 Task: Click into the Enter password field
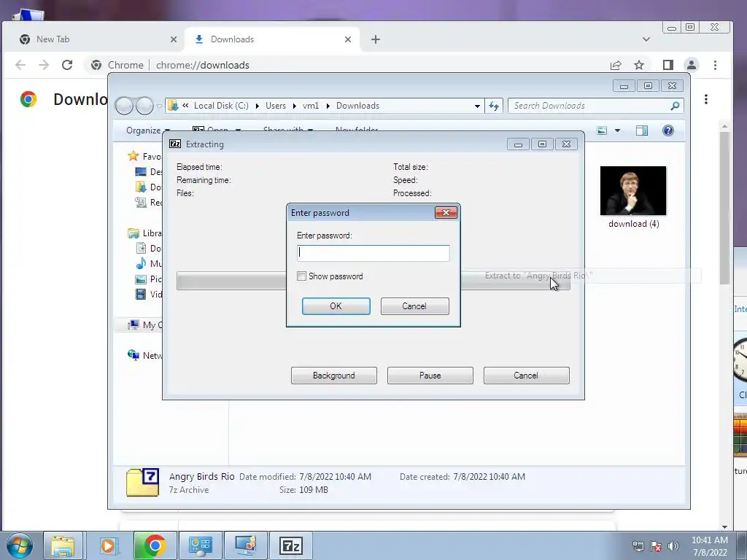[x=373, y=253]
